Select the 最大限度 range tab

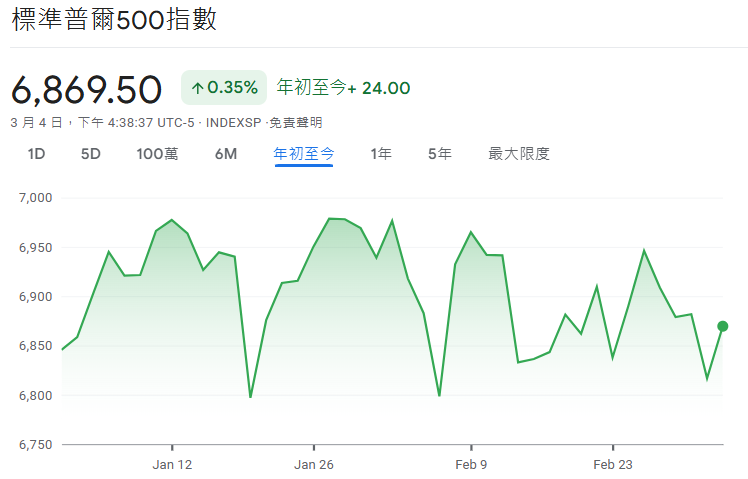(x=519, y=154)
